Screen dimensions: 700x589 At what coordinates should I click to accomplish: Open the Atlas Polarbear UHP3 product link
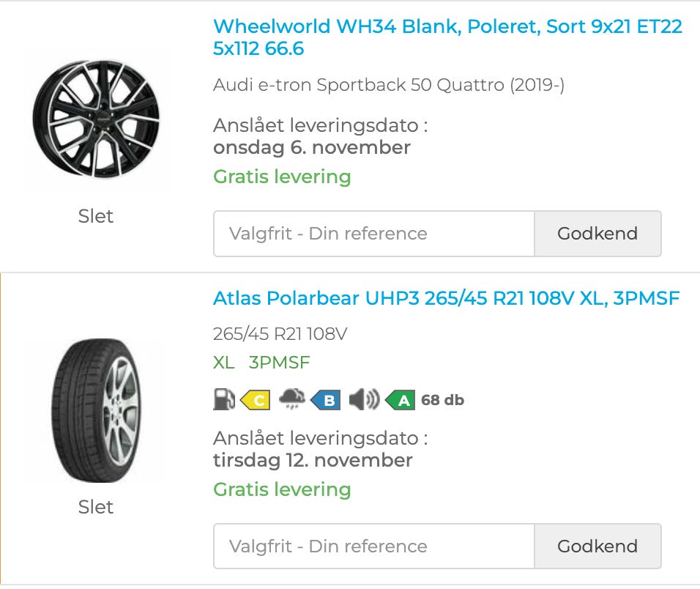coord(446,298)
